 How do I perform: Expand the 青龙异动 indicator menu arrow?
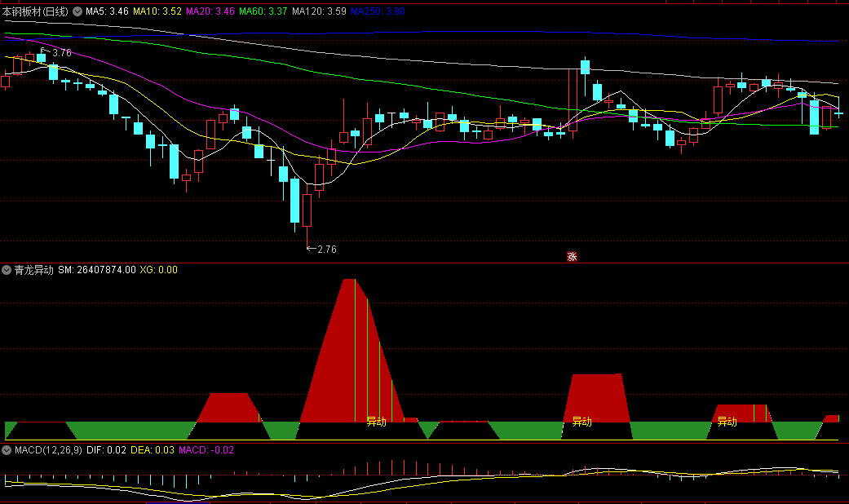pos(7,270)
